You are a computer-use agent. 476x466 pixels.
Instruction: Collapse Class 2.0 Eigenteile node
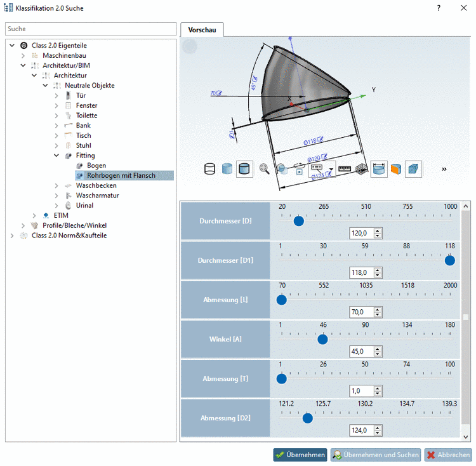(12, 46)
